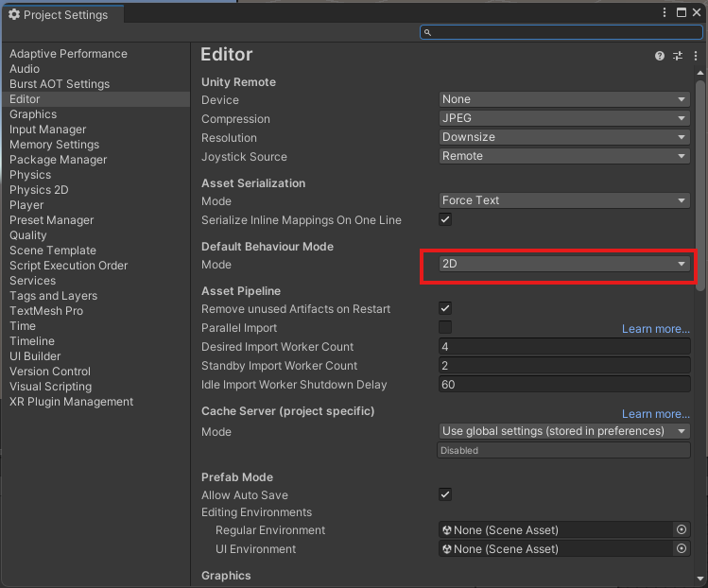Open Input Manager settings
The height and width of the screenshot is (588, 708).
(x=47, y=130)
